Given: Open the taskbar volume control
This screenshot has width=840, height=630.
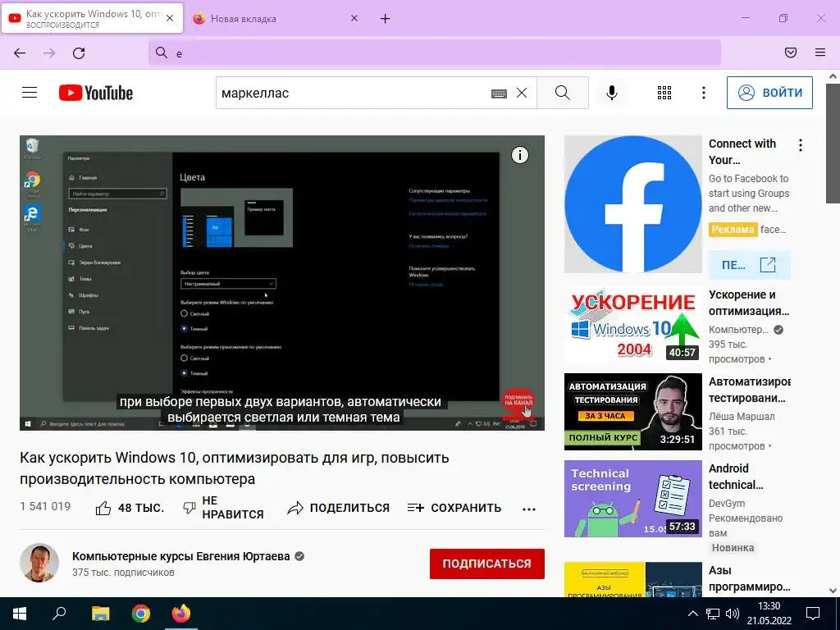Looking at the screenshot, I should 733,614.
